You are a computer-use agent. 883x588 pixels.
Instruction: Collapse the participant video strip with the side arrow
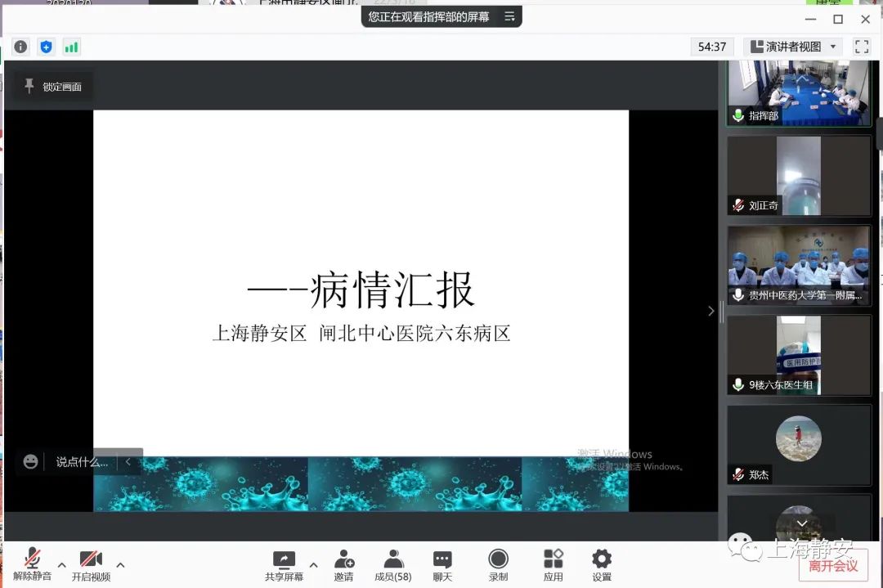tap(710, 311)
